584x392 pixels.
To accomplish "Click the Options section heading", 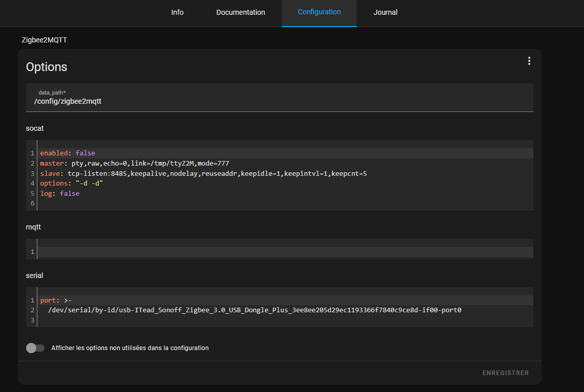I will (47, 66).
